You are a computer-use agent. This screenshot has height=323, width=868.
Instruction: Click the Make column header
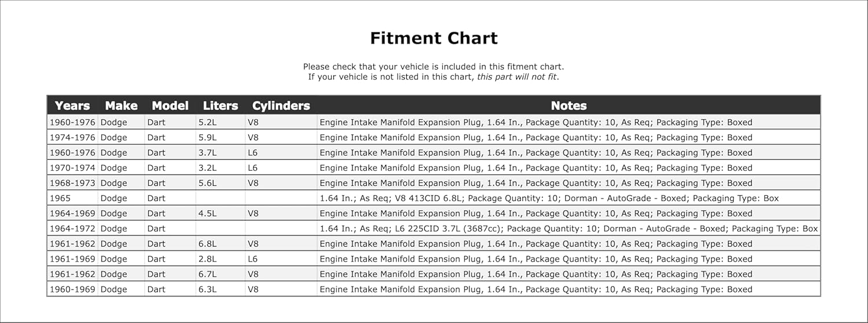click(121, 105)
